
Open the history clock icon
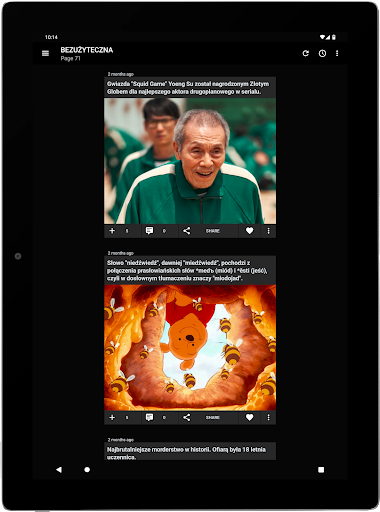322,53
